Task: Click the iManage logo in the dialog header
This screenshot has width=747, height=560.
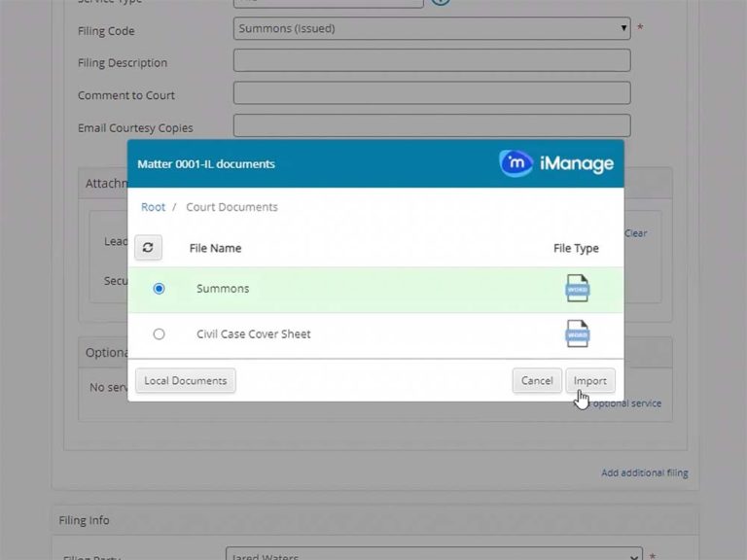Action: (x=556, y=163)
